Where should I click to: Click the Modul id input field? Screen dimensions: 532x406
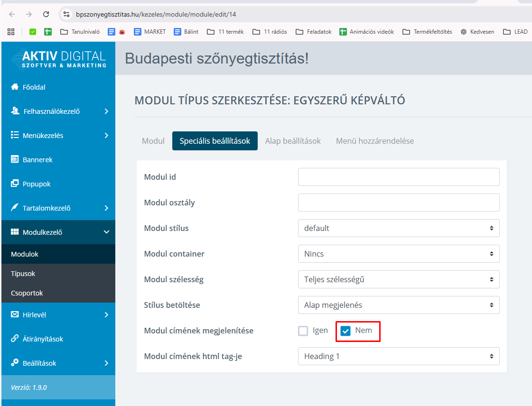coord(399,177)
